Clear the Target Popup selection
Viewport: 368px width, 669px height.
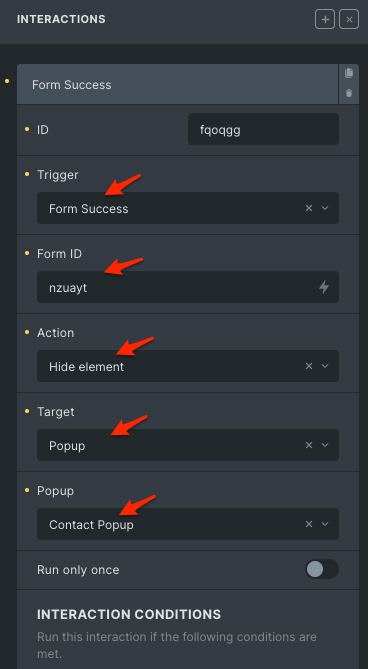(309, 445)
